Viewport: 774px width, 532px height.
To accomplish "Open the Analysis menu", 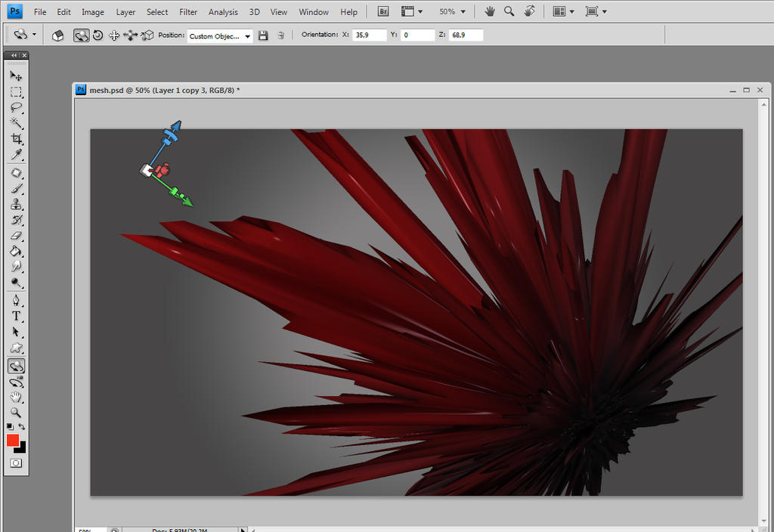I will pos(223,12).
